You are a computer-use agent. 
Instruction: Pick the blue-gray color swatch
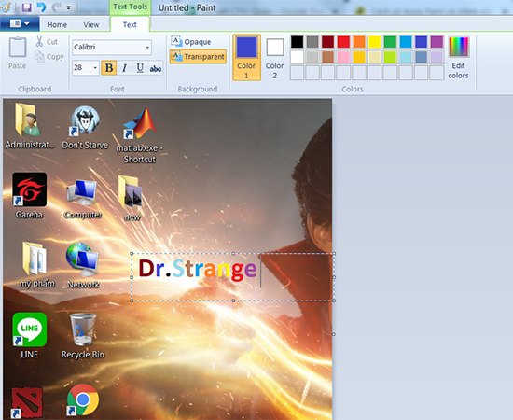pyautogui.click(x=421, y=57)
